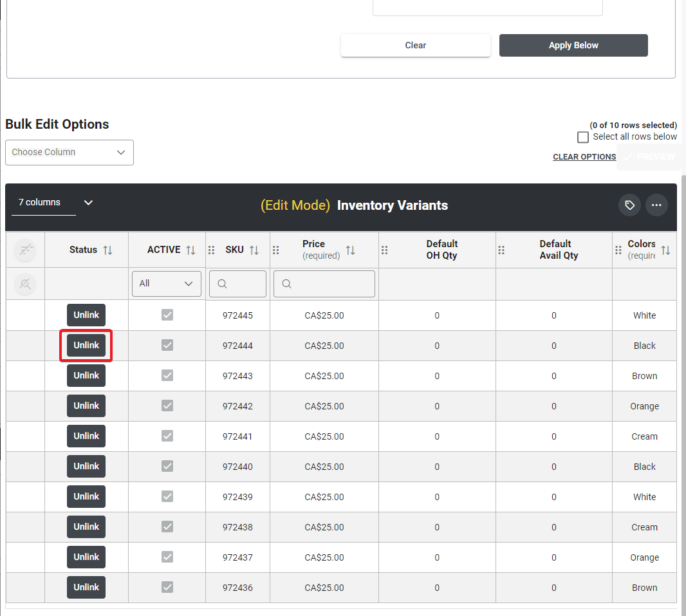Screen dimensions: 686x616
Task: Unlink the variant with SKU 972444
Action: pyautogui.click(x=86, y=346)
